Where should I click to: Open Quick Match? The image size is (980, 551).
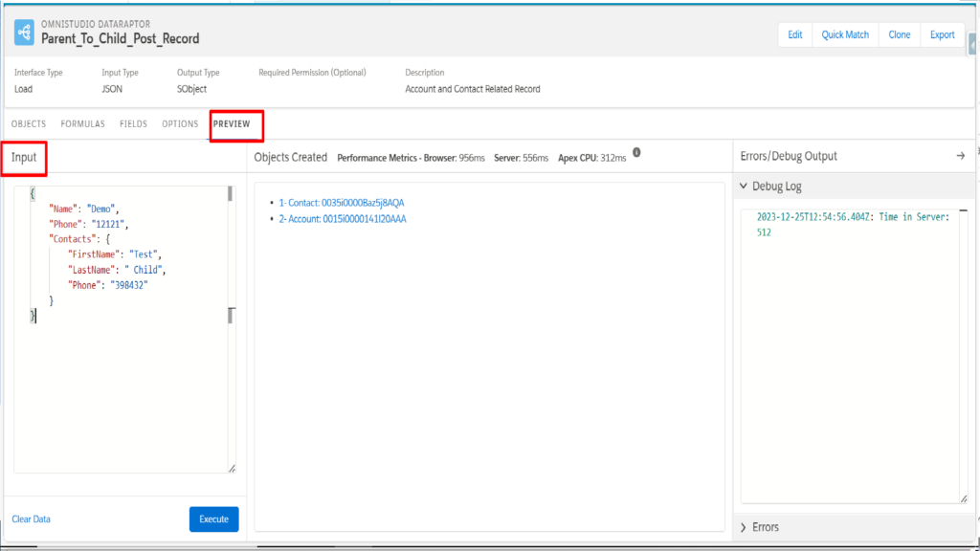[x=845, y=35]
